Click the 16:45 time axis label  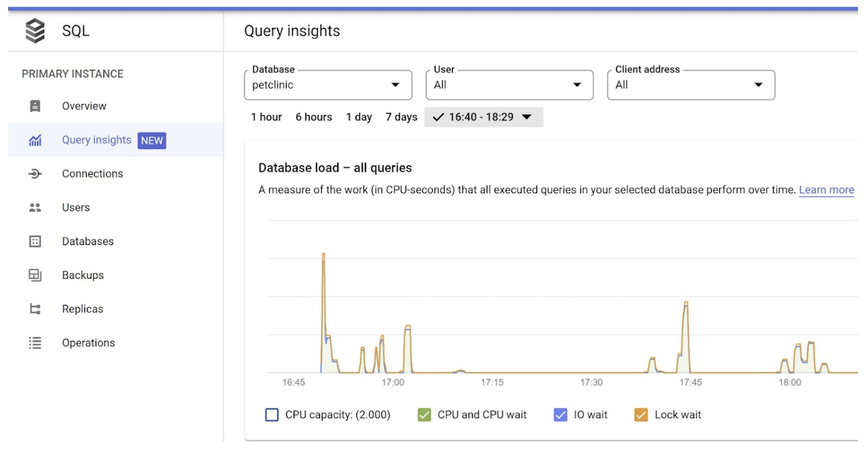[x=293, y=383]
